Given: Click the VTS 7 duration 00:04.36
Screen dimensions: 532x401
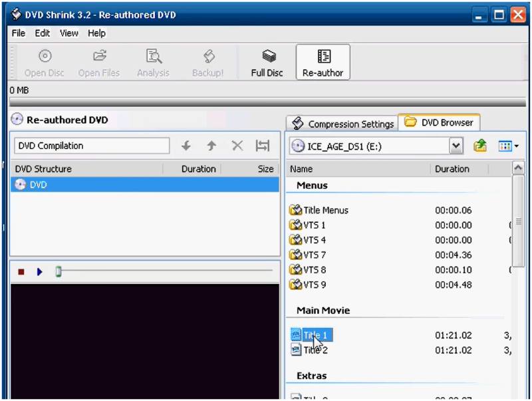Looking at the screenshot, I should tap(454, 255).
